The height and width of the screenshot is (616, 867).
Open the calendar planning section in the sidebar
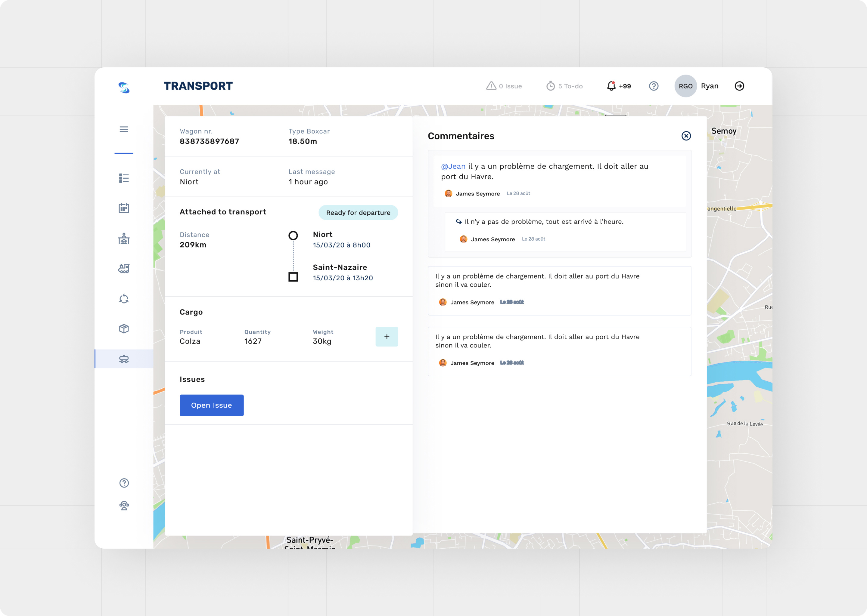tap(124, 208)
